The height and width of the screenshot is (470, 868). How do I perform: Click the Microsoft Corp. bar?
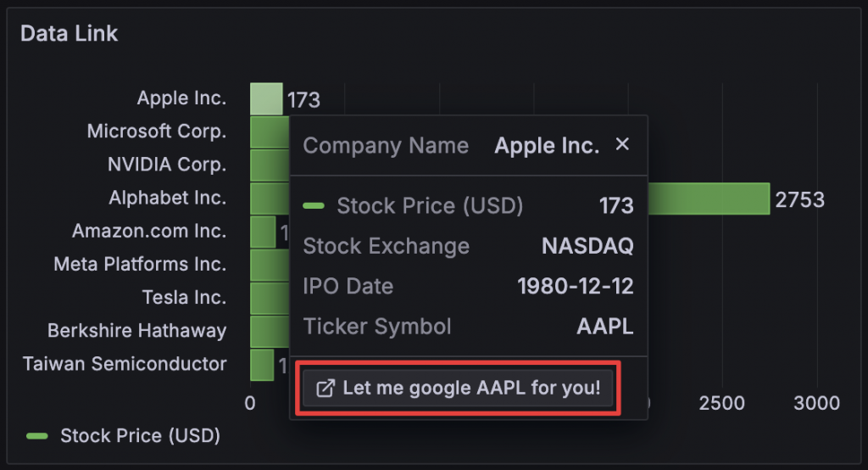pos(270,131)
